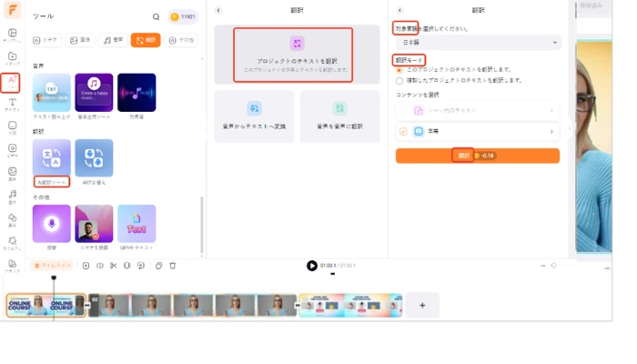The width and height of the screenshot is (637, 364).
Task: Click the タイムライン timeline toggle button
Action: 52,266
